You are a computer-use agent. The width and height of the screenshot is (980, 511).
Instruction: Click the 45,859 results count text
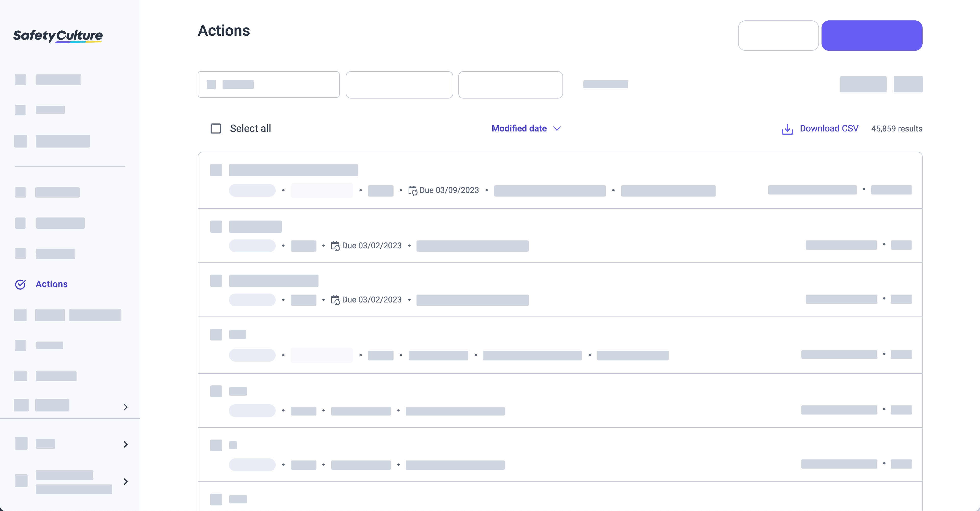point(897,129)
